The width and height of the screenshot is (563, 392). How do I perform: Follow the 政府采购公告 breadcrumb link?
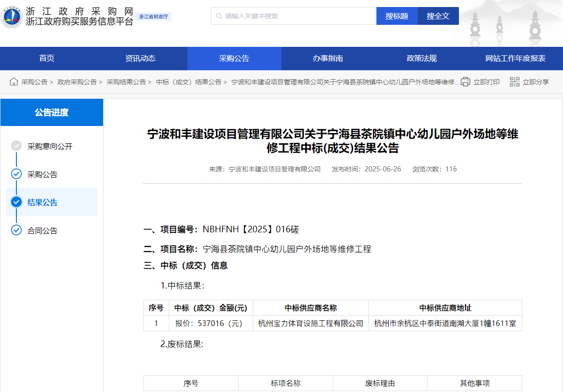[x=77, y=82]
